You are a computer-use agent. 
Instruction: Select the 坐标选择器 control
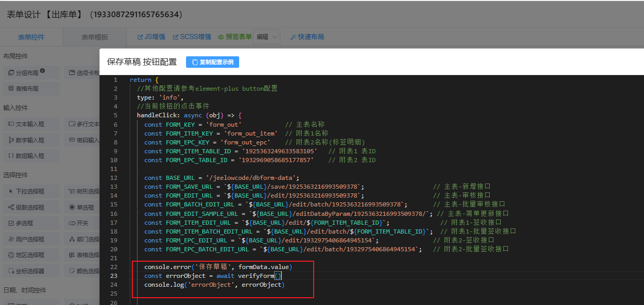pyautogui.click(x=31, y=271)
